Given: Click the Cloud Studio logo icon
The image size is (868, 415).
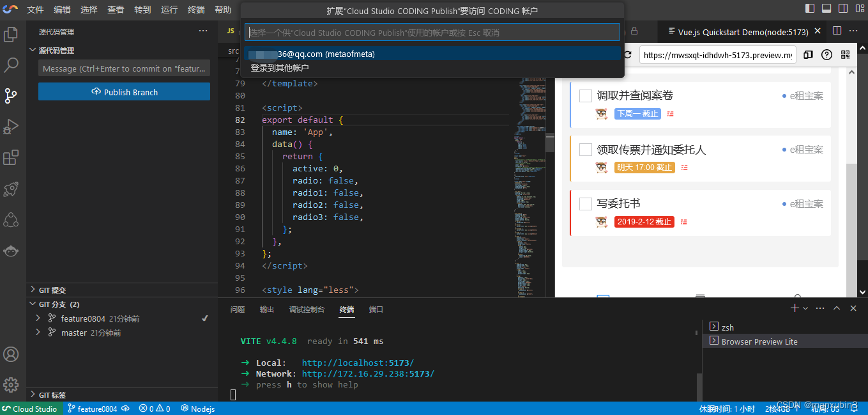Looking at the screenshot, I should pyautogui.click(x=10, y=9).
